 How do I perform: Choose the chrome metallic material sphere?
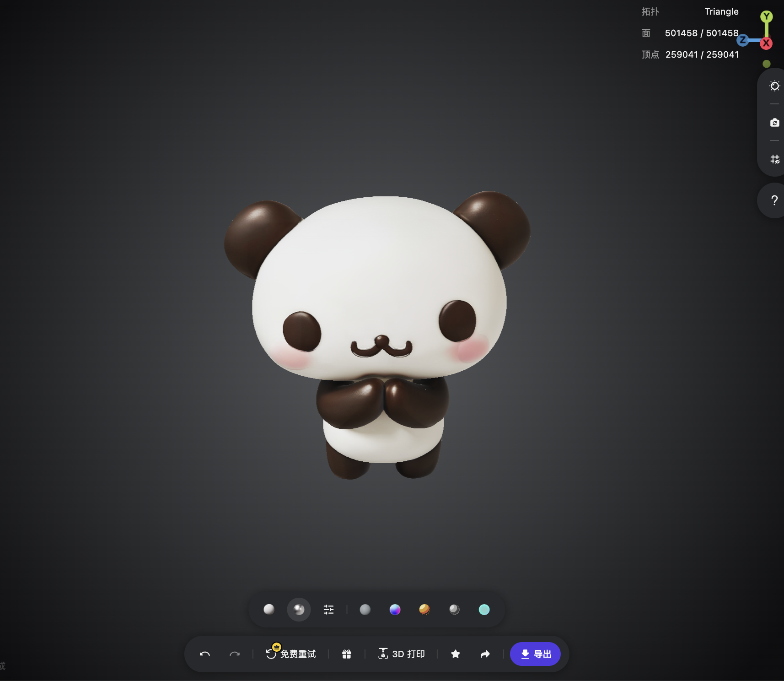(454, 609)
